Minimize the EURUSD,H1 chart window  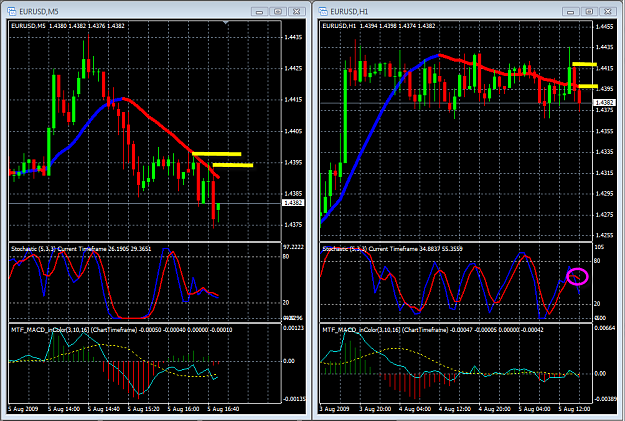[x=571, y=12]
